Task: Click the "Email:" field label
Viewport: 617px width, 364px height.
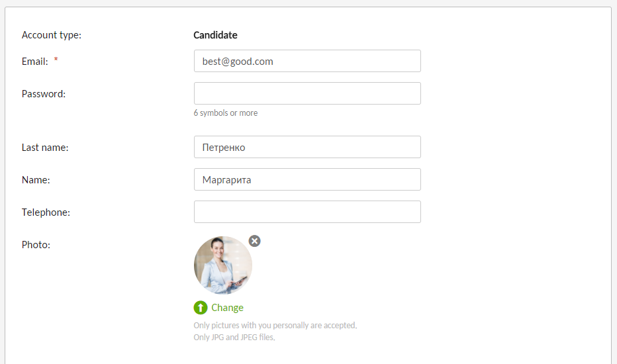Action: tap(34, 62)
